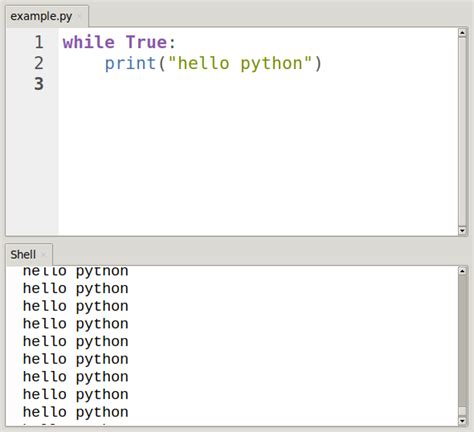Click Shell scrollbar down arrow
The image size is (474, 432).
coord(462,421)
